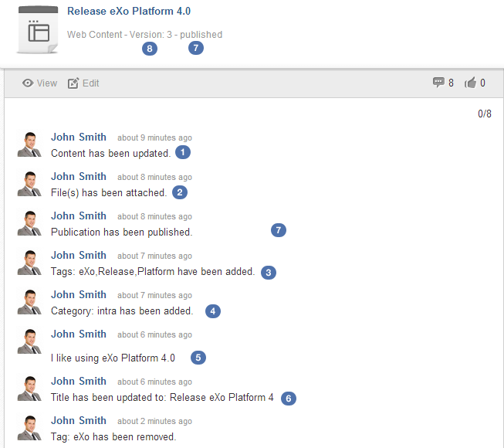Click 'Web Content - Version: 3 - published' text
504x448 pixels.
pyautogui.click(x=144, y=35)
